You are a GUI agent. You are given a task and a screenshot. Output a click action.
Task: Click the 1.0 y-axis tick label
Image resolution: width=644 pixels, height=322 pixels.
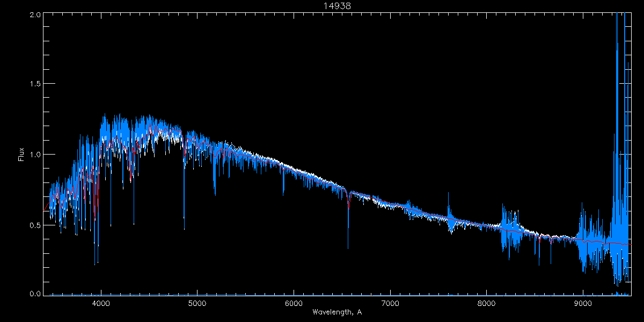coord(34,155)
